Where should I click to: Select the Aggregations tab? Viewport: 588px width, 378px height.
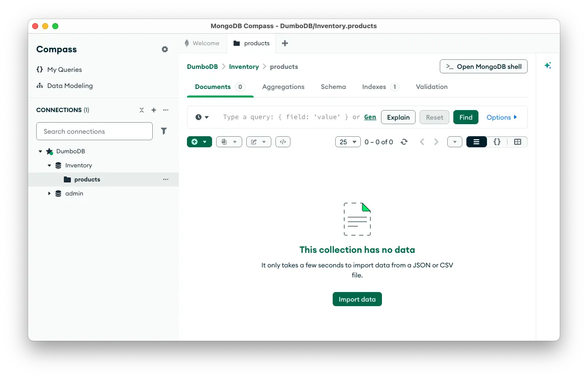pyautogui.click(x=283, y=86)
